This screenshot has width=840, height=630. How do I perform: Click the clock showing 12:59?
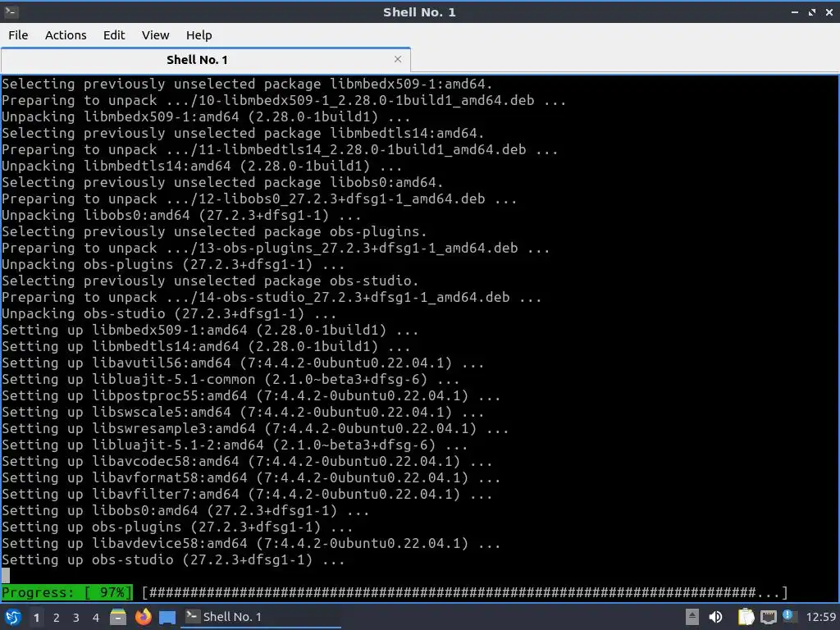[x=820, y=617]
